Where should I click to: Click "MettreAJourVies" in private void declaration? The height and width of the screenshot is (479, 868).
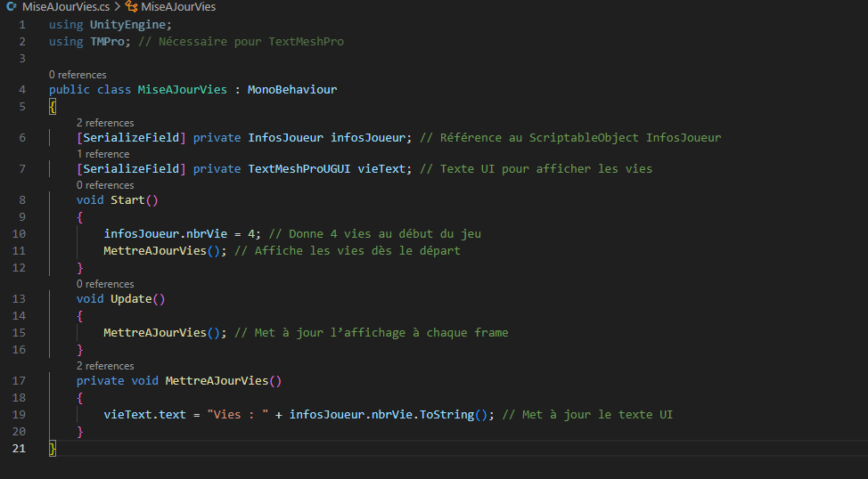coord(217,380)
